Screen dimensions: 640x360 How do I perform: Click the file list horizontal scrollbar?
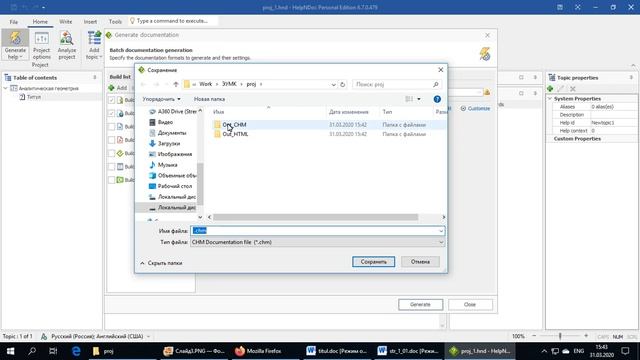316,217
